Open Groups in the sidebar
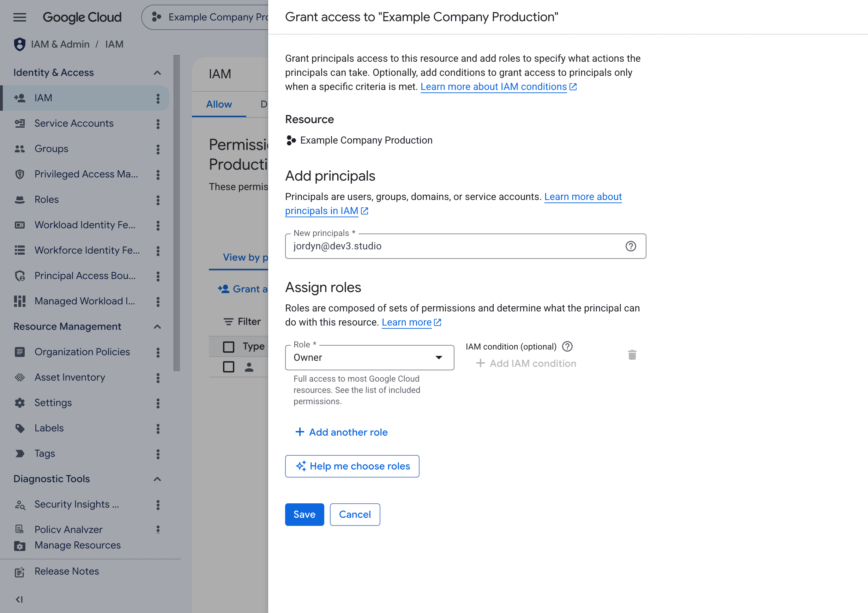This screenshot has width=868, height=613. coord(85,148)
